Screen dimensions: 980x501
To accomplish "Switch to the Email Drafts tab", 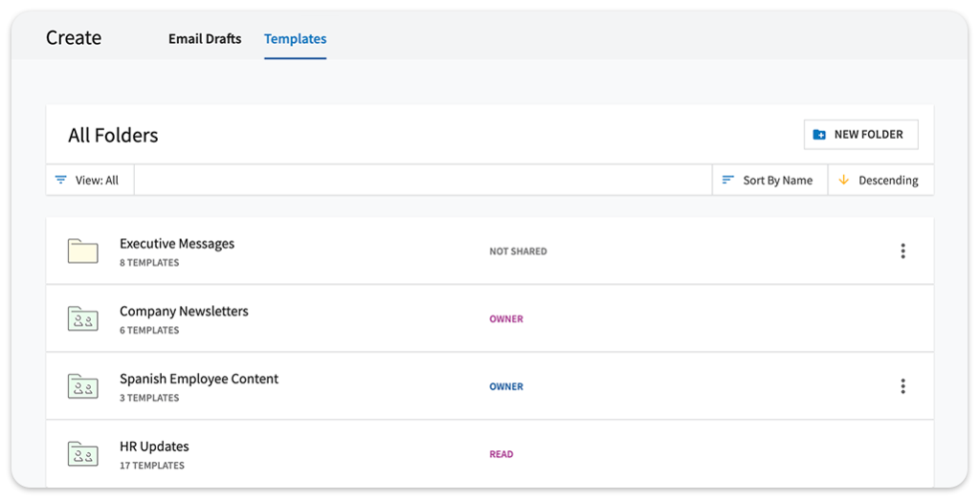I will [205, 39].
